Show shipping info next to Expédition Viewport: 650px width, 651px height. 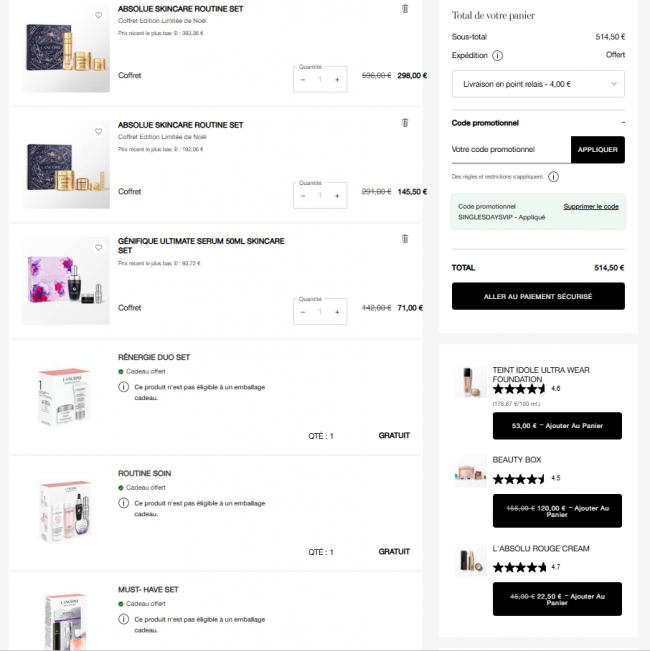497,55
